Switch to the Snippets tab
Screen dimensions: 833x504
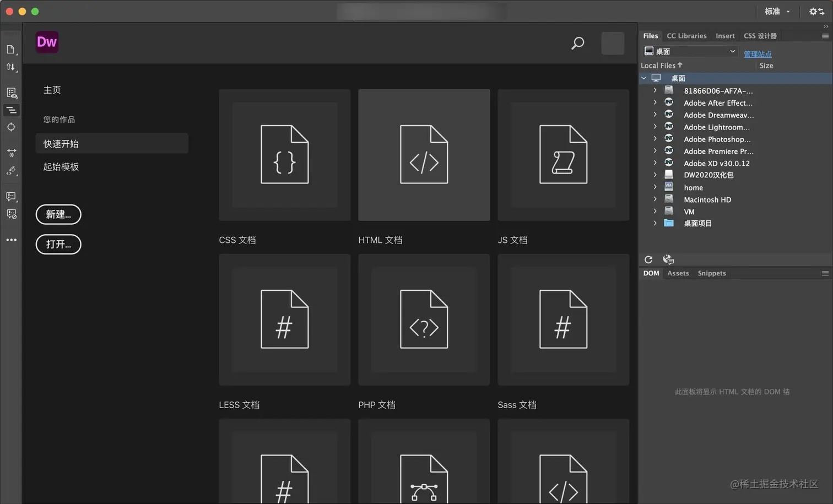pyautogui.click(x=712, y=273)
